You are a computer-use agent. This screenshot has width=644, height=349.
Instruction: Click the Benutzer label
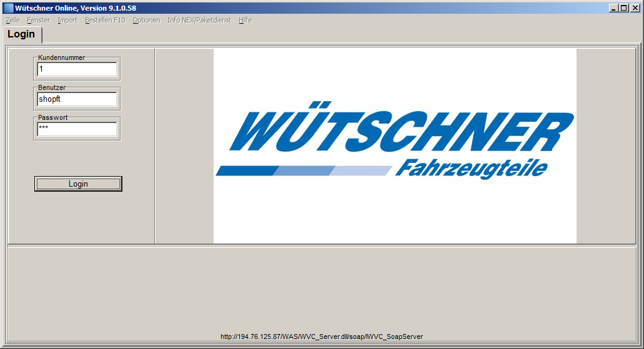click(x=52, y=87)
